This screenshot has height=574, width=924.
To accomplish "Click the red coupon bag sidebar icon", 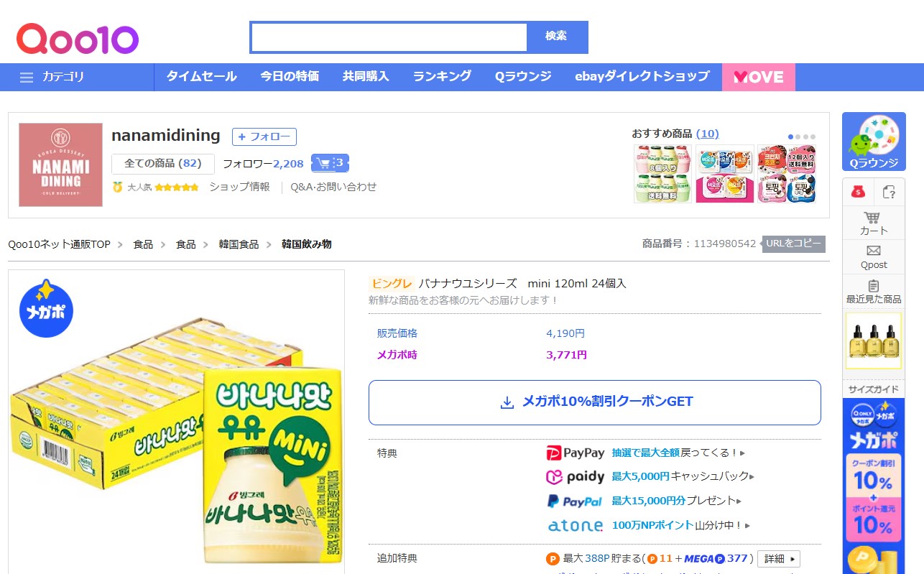I will point(857,191).
